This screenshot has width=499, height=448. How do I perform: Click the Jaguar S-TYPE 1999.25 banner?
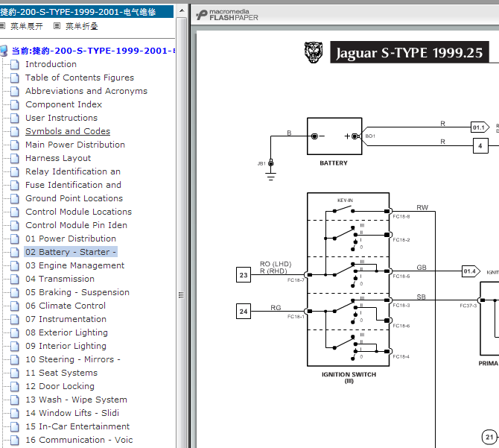point(410,52)
